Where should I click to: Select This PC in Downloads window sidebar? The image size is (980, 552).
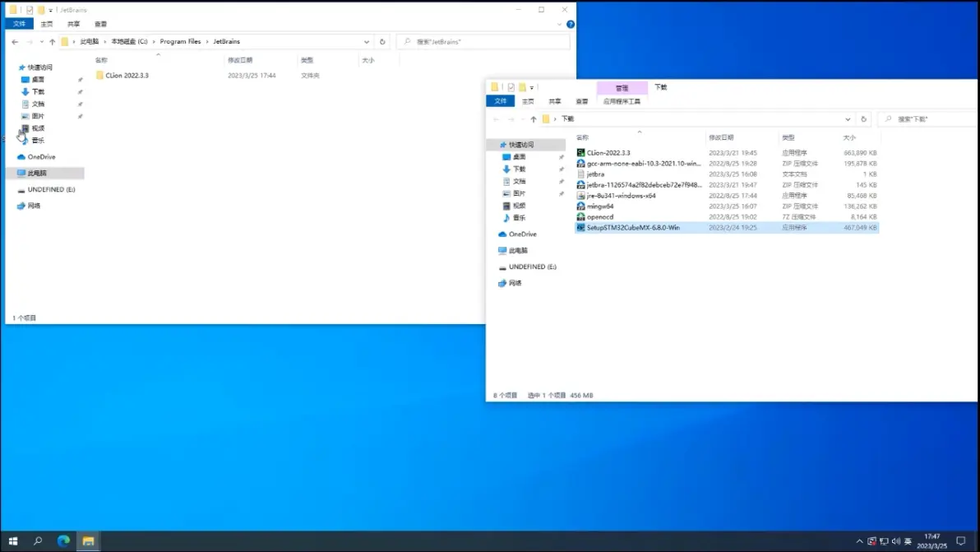518,251
